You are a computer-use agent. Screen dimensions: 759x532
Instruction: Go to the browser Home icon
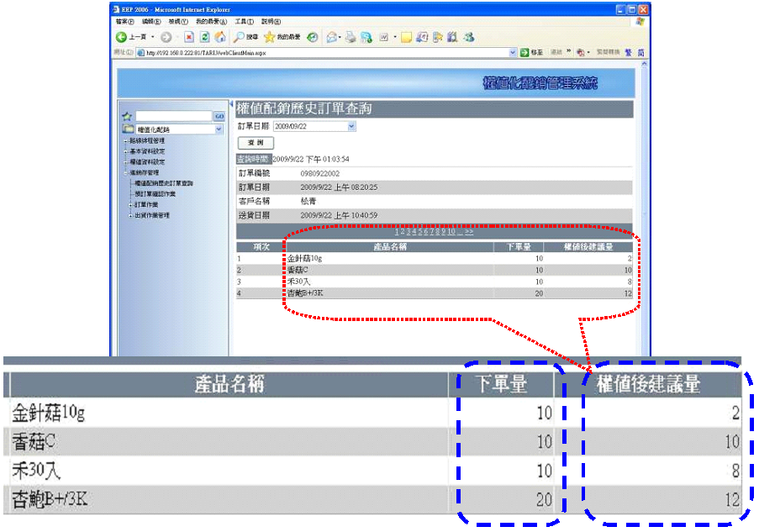tap(219, 37)
